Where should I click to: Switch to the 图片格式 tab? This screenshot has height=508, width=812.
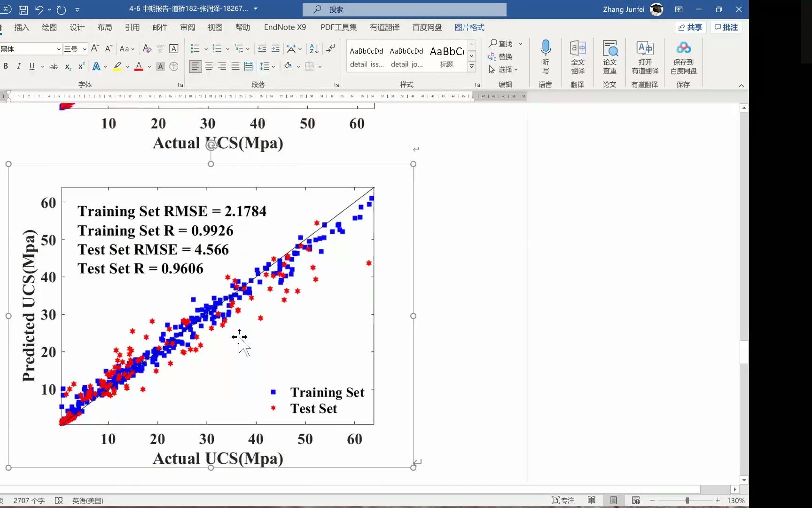469,27
